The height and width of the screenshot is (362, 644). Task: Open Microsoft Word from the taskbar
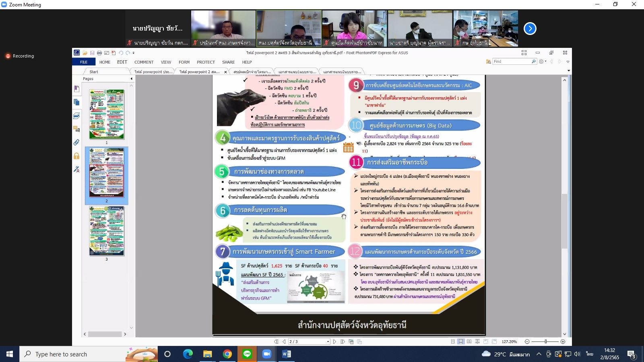point(287,354)
